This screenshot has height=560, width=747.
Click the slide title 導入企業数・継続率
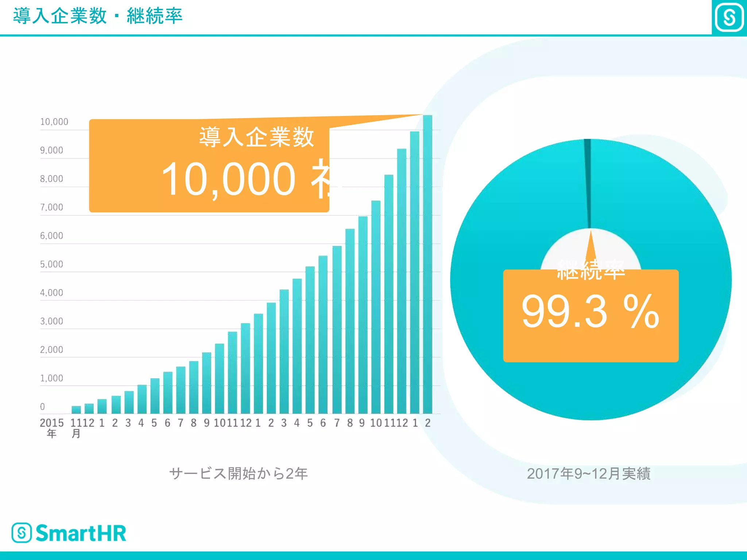click(97, 16)
